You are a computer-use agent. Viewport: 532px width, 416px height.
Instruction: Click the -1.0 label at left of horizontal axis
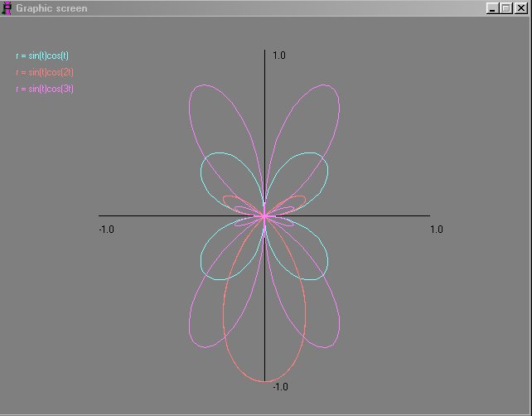click(x=106, y=230)
